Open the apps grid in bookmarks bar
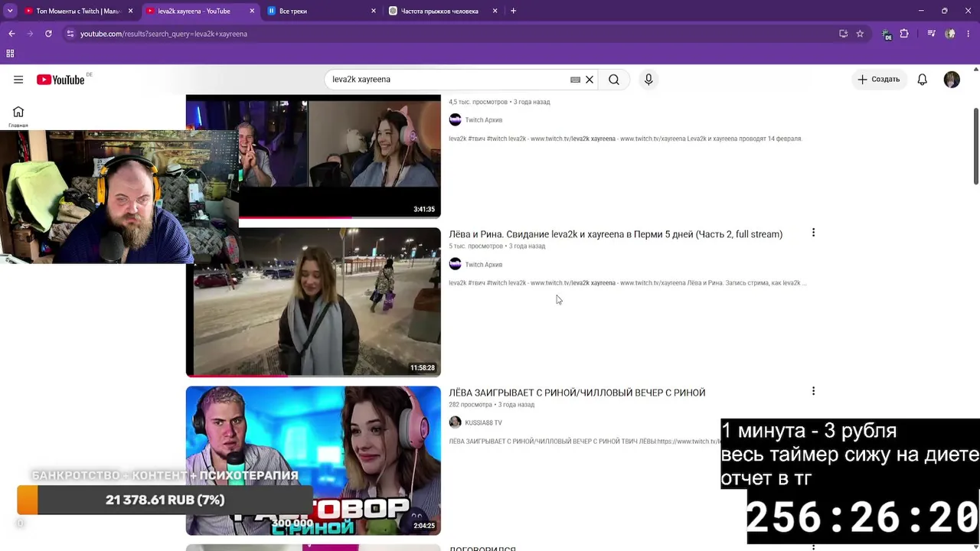The height and width of the screenshot is (551, 980). coord(10,54)
